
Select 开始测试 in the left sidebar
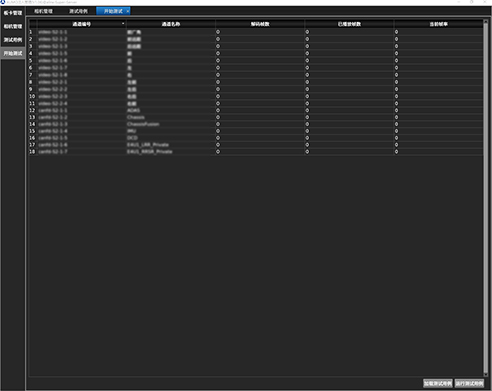click(13, 53)
